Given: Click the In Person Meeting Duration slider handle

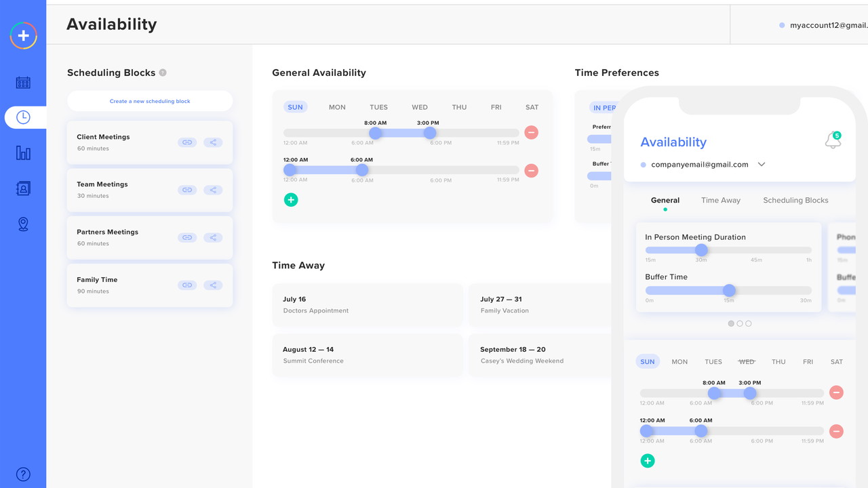Looking at the screenshot, I should pos(701,250).
